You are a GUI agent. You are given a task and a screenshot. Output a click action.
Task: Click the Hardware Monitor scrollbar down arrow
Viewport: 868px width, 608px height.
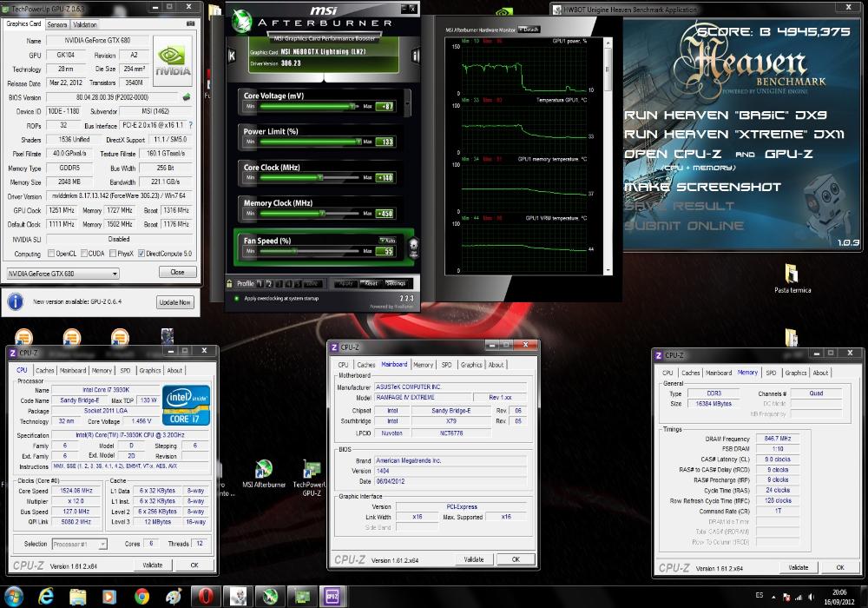(608, 271)
